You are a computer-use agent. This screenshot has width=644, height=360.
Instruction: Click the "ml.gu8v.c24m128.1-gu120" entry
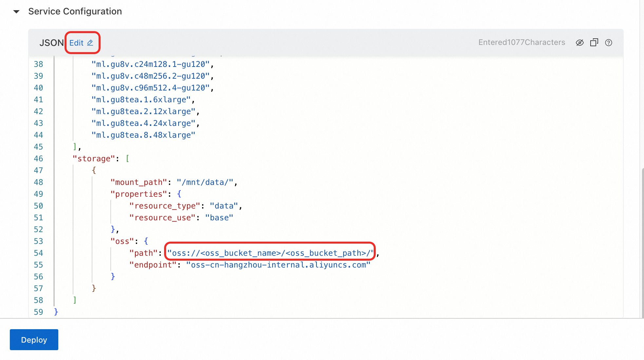[x=150, y=64]
